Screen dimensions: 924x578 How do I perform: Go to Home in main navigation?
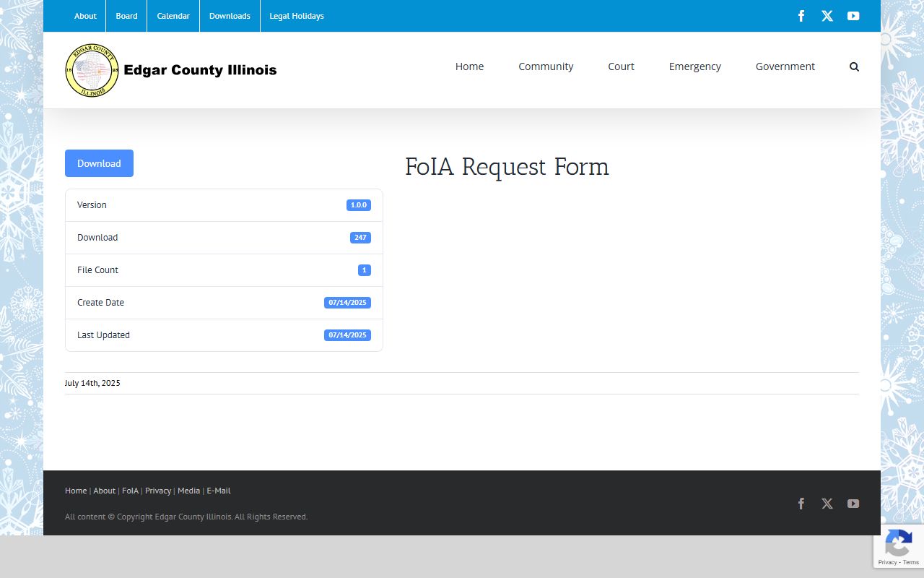pyautogui.click(x=469, y=66)
